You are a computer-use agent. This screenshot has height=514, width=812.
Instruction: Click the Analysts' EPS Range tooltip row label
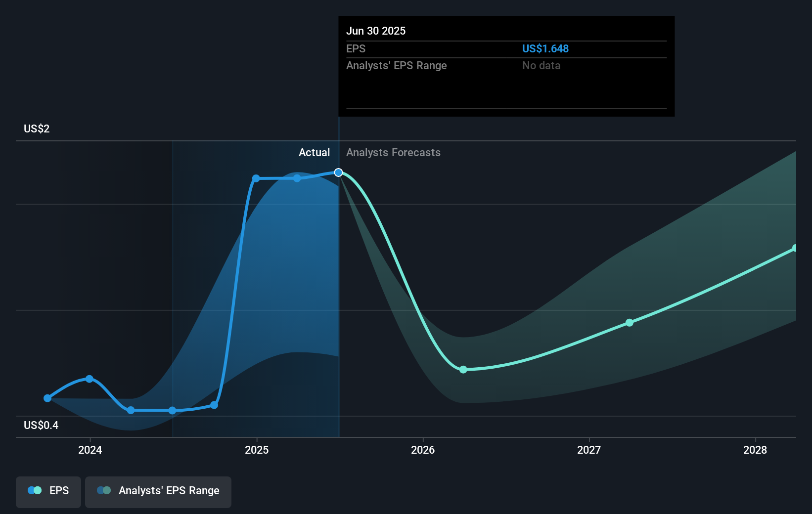click(396, 66)
